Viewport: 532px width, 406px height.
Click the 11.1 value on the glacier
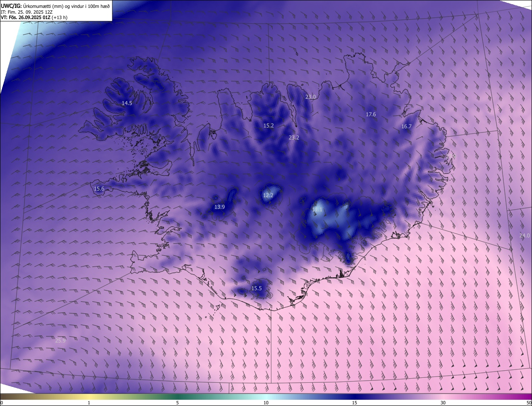pos(318,210)
